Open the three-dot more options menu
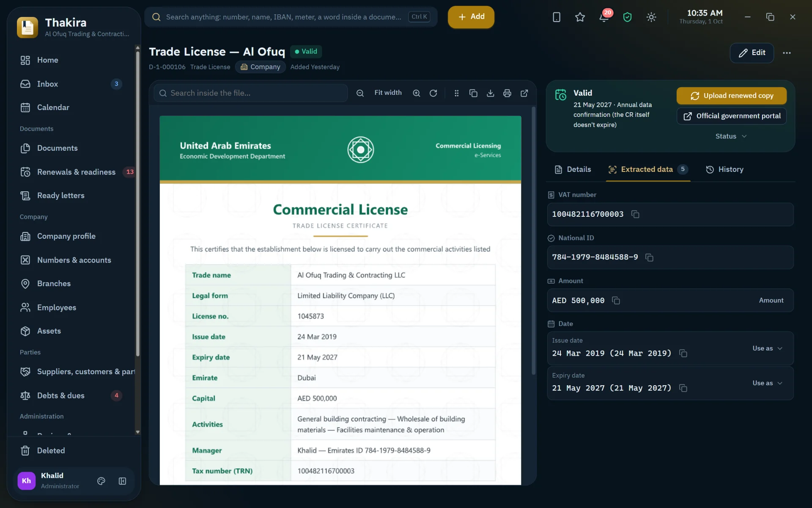 click(x=787, y=53)
